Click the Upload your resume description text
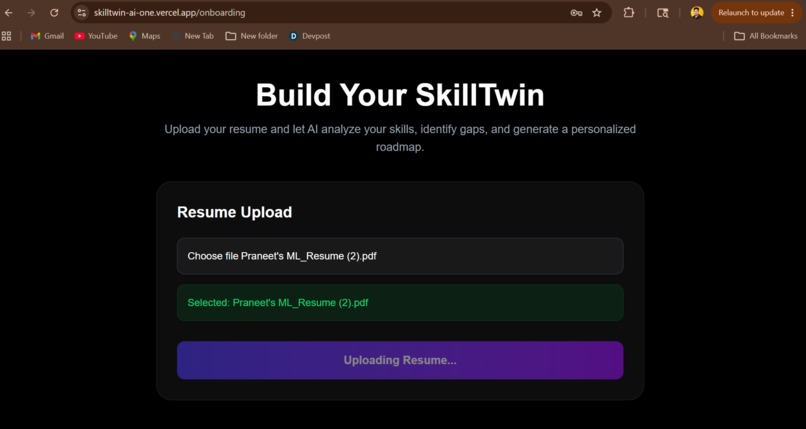Viewport: 806px width, 429px height. click(x=400, y=138)
